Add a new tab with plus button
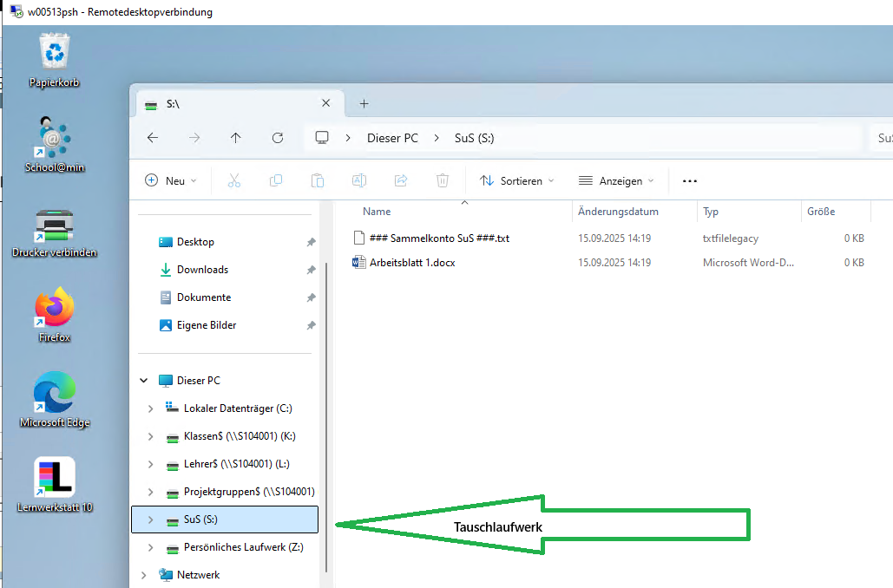The height and width of the screenshot is (588, 893). coord(364,104)
